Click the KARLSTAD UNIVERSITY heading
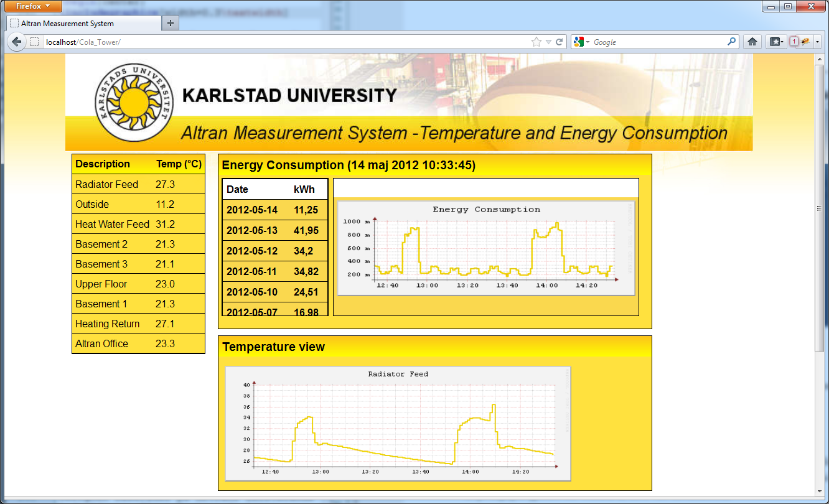Viewport: 829px width, 504px height. point(289,96)
